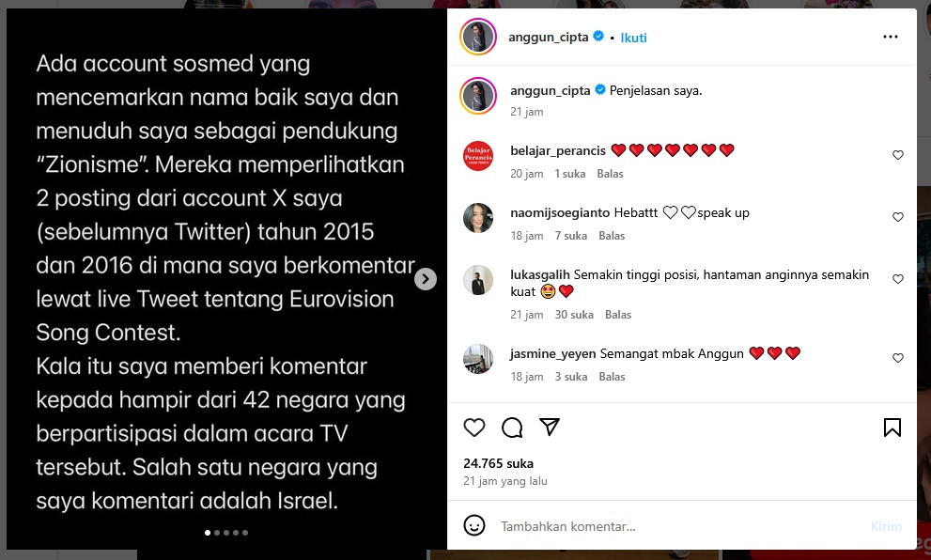This screenshot has width=931, height=560.
Task: Select second carousel dot indicator
Action: (217, 533)
